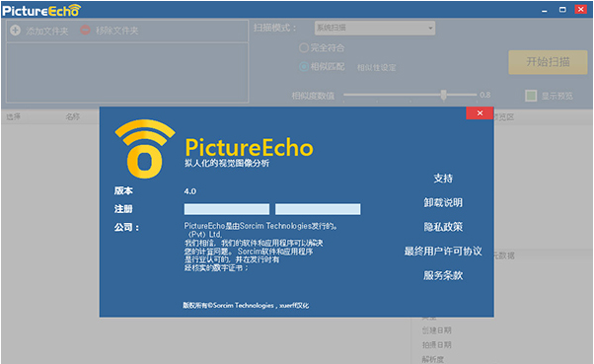This screenshot has height=364, width=594.
Task: Click the 拍摄日期 metadata entry
Action: (x=437, y=344)
